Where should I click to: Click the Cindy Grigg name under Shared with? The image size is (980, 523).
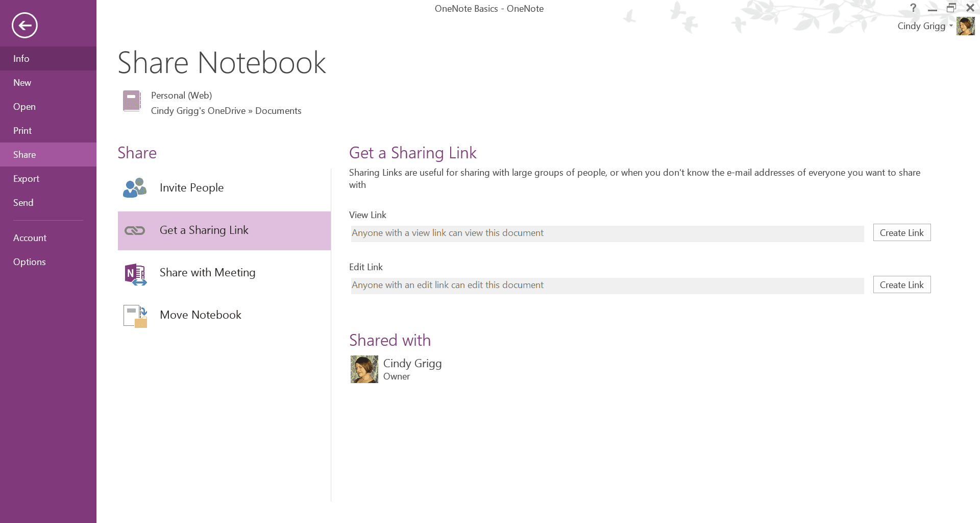click(x=412, y=364)
